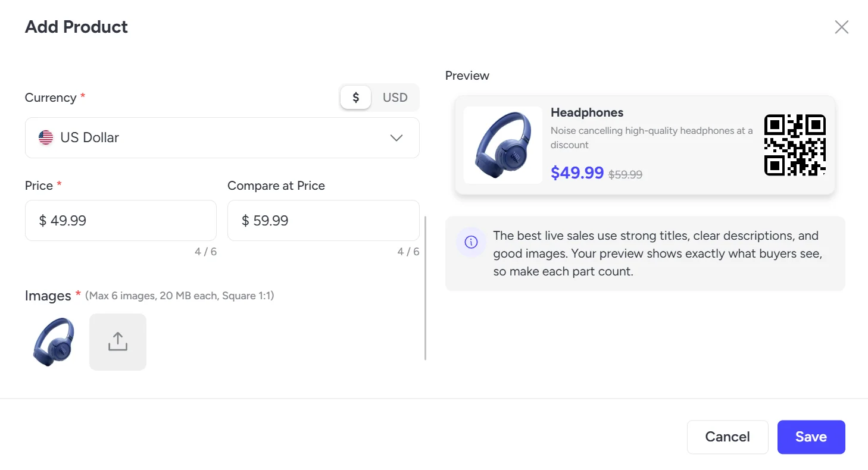Click the US flag icon in currency field
Viewport: 868px width, 470px height.
pos(46,137)
